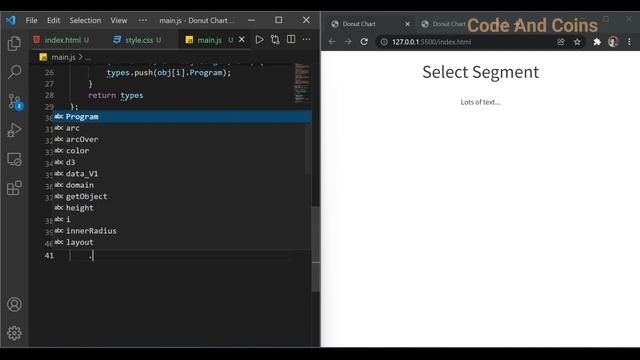The height and width of the screenshot is (360, 640).
Task: Open editor more actions ellipsis
Action: coord(306,40)
